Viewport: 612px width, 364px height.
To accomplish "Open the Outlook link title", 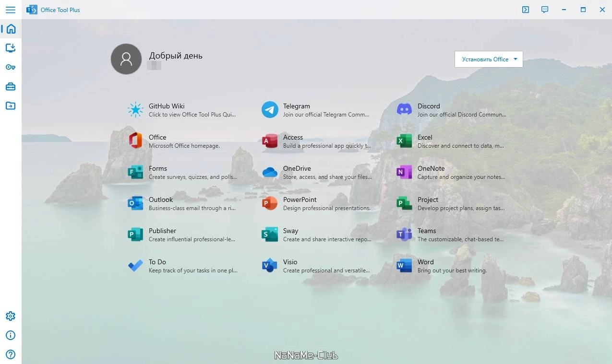I will click(161, 200).
